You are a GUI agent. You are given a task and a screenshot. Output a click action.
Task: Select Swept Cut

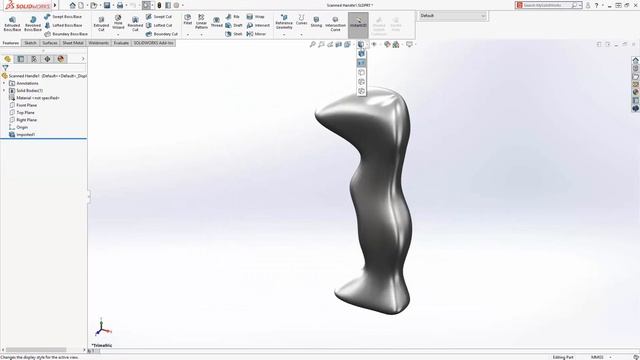159,17
